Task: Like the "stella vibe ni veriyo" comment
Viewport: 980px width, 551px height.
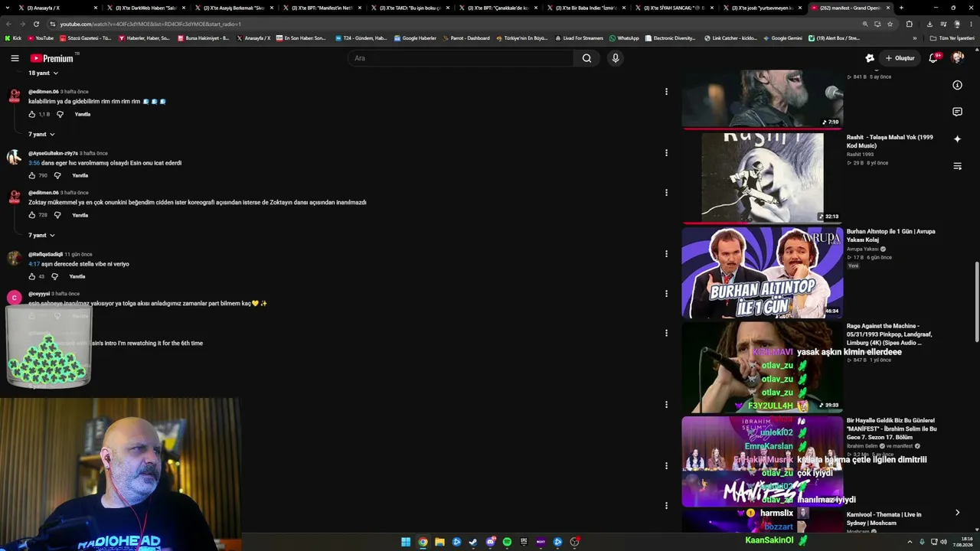Action: coord(32,276)
